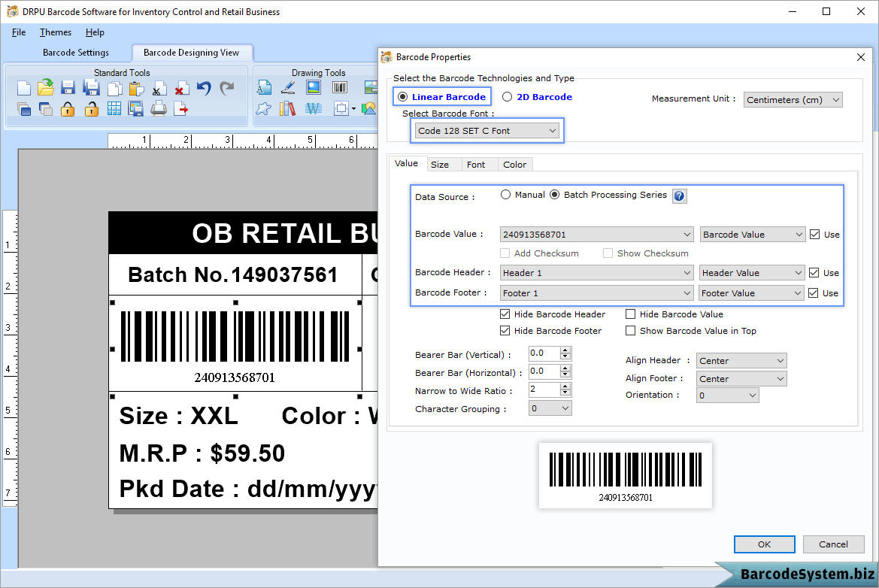
Task: Send selected object to back
Action: [46, 109]
